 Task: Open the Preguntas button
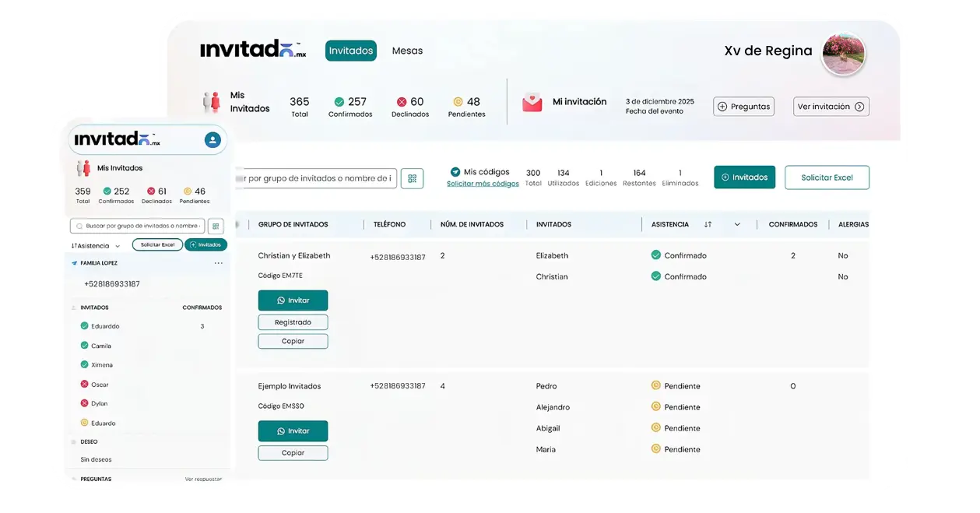click(743, 107)
